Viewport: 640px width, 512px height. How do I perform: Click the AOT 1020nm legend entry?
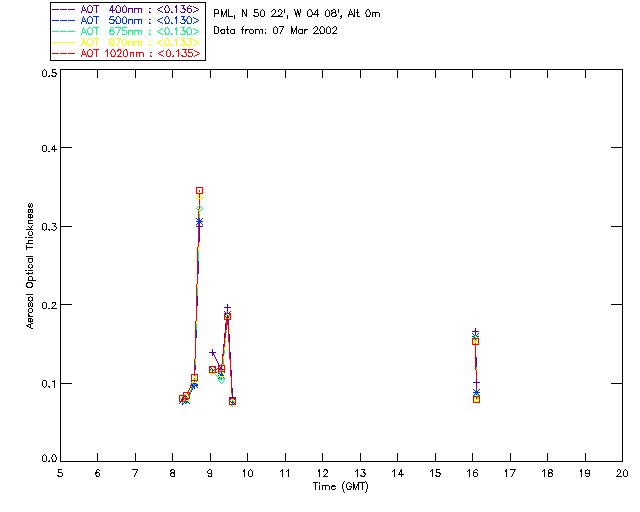[x=127, y=53]
